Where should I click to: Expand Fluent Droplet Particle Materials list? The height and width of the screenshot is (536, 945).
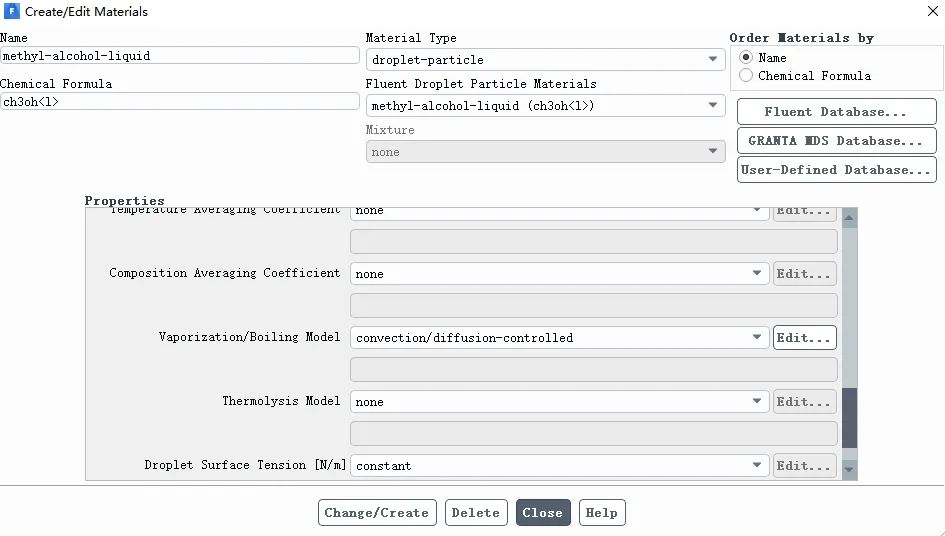[x=545, y=106]
